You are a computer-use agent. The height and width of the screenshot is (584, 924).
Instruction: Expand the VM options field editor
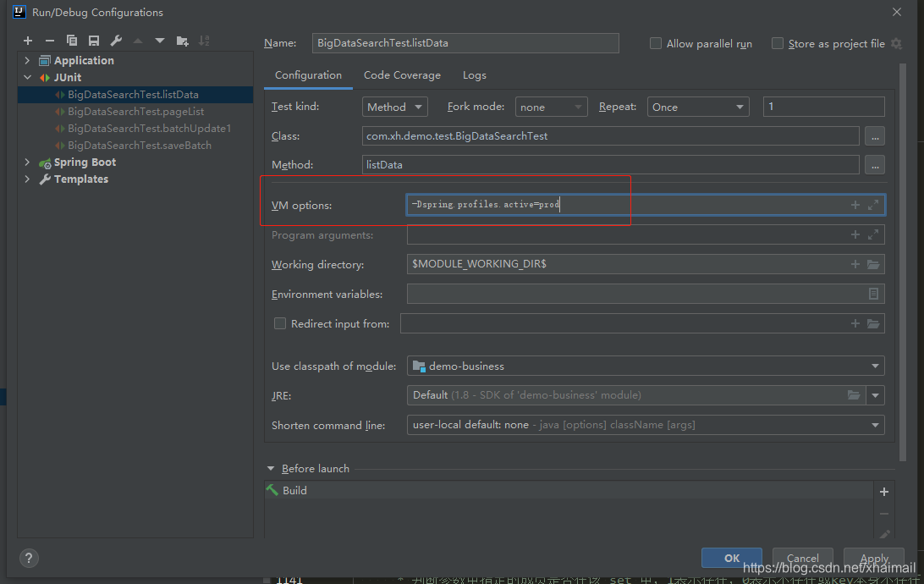tap(872, 205)
